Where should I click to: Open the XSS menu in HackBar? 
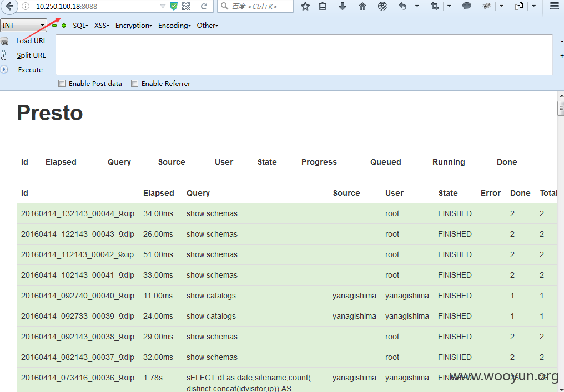[102, 26]
